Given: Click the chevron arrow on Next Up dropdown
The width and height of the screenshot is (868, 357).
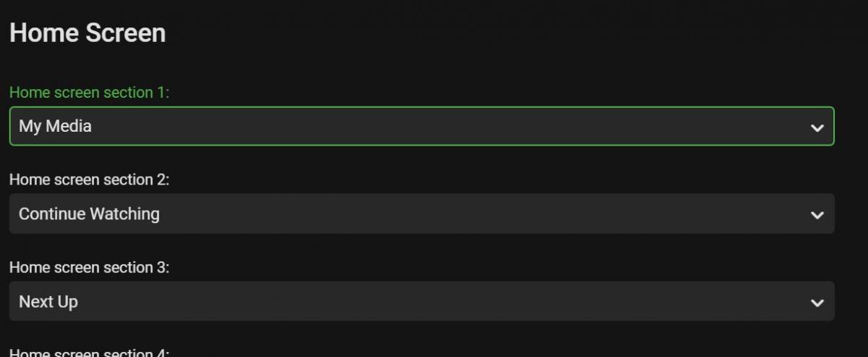Looking at the screenshot, I should coord(817,302).
